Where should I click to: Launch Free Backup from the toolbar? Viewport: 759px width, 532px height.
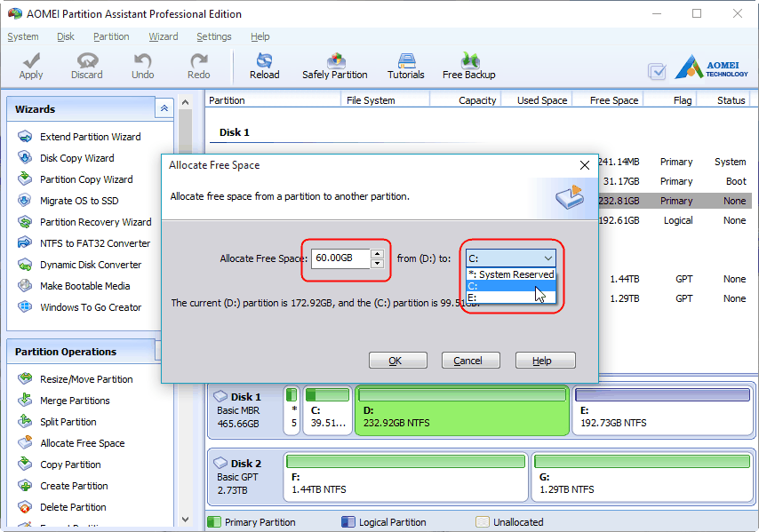coord(468,65)
